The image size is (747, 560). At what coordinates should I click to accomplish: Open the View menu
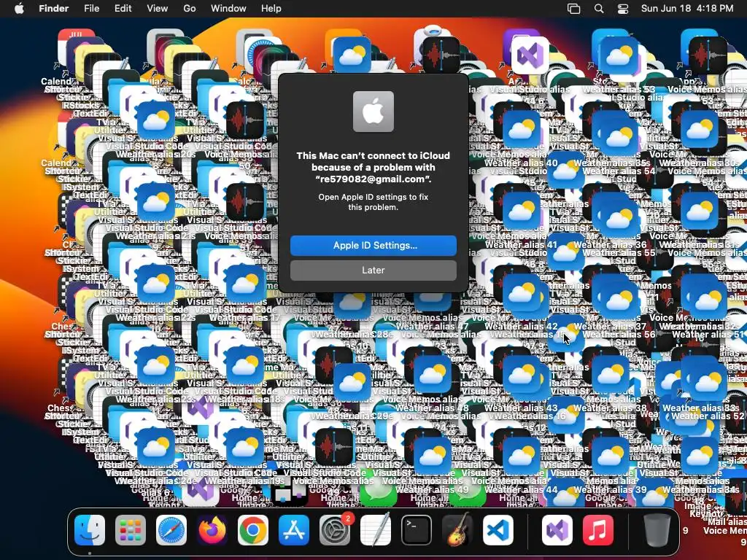pyautogui.click(x=158, y=9)
